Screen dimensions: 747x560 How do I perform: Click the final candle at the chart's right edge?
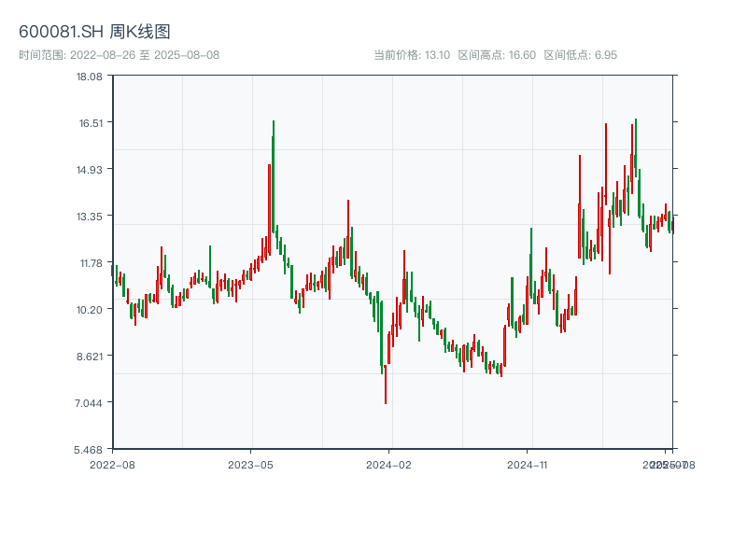pos(672,225)
